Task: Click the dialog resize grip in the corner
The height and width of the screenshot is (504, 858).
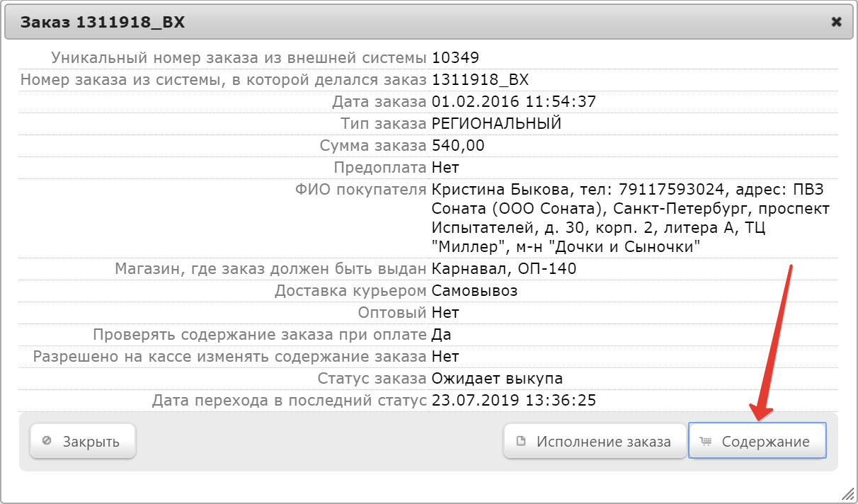Action: 847,493
